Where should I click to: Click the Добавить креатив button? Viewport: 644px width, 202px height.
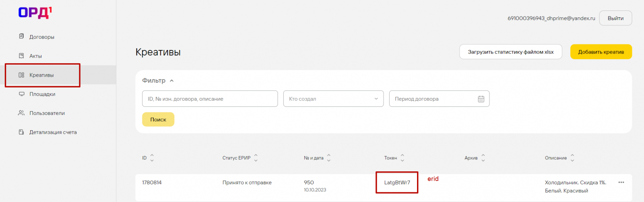[601, 52]
